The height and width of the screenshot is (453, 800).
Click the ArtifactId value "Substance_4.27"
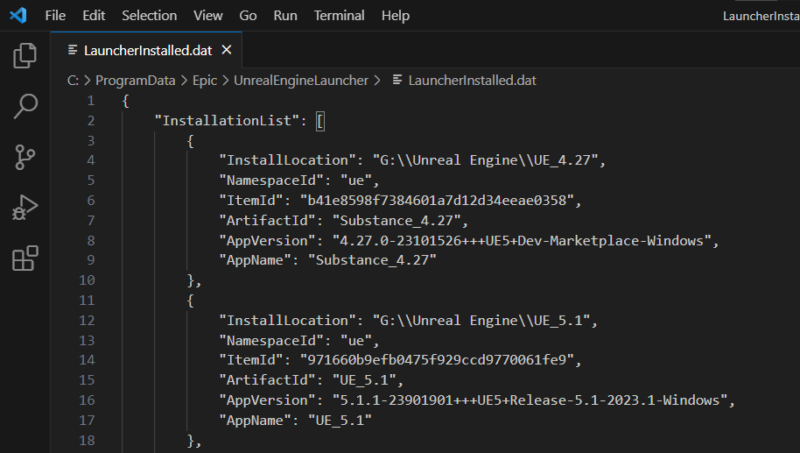(x=396, y=220)
